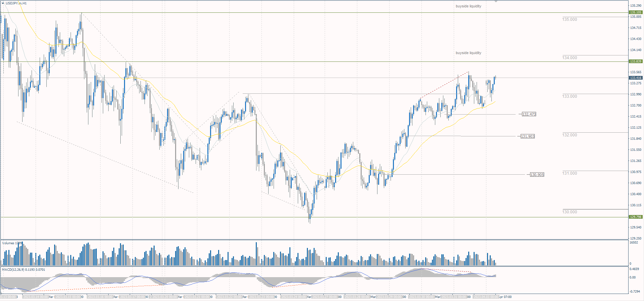Click the 16502 volume scale value
This screenshot has width=644, height=301.
[634, 243]
